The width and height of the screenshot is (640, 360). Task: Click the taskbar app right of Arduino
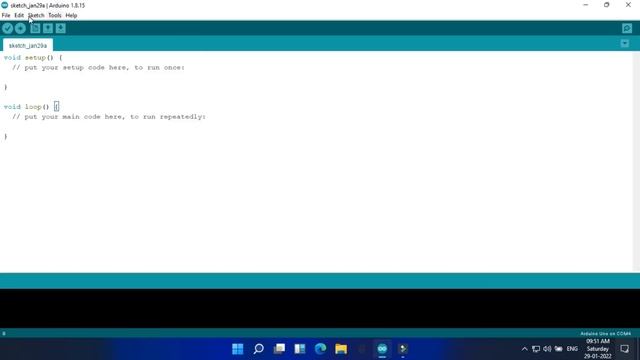click(x=403, y=349)
